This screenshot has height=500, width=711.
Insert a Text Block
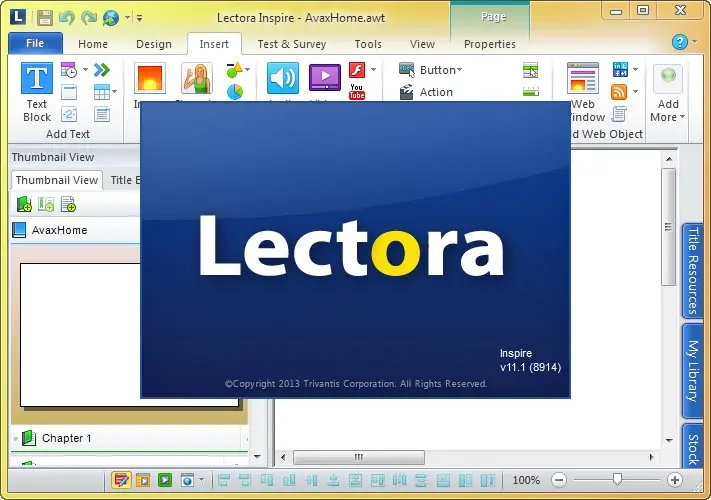37,92
